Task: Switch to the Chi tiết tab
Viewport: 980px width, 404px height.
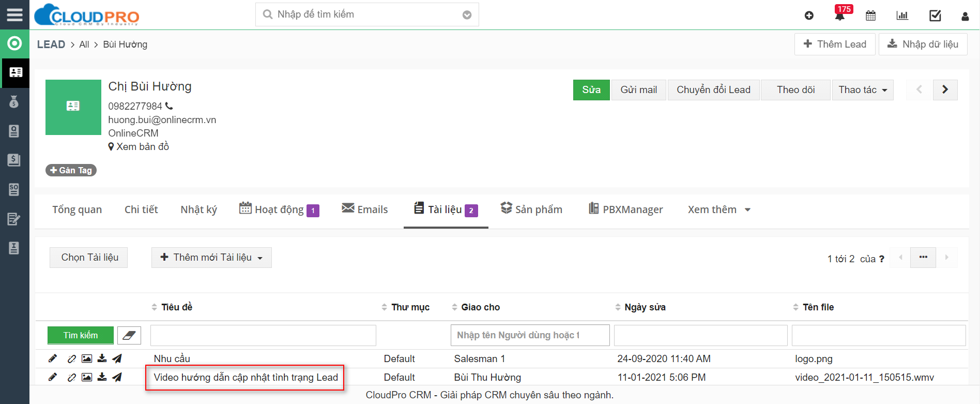Action: pos(141,210)
